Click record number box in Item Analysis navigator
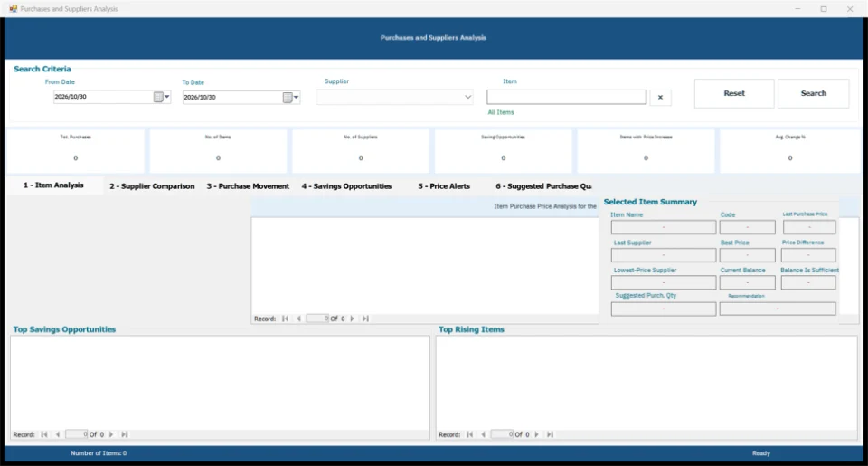The image size is (868, 466). click(x=317, y=319)
